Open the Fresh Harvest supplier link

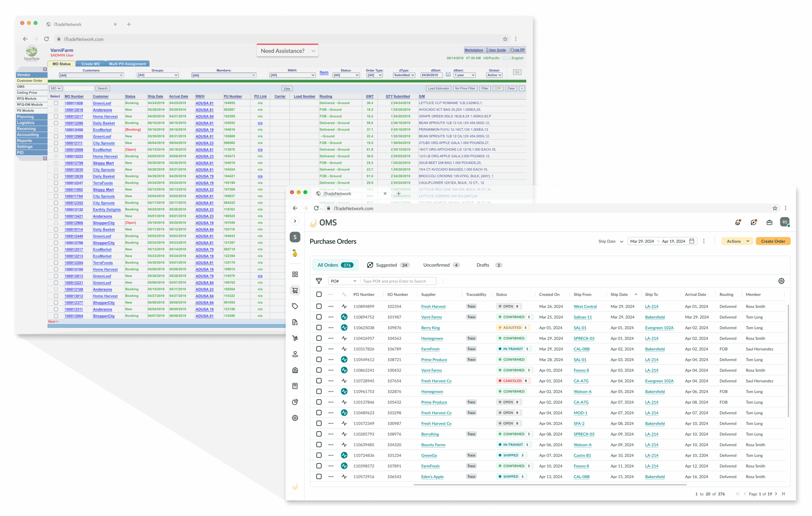(x=433, y=307)
